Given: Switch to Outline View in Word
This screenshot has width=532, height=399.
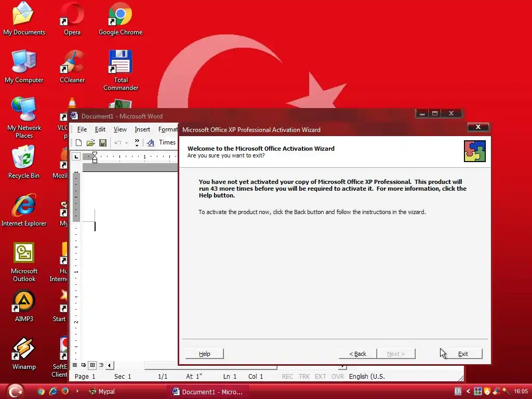Looking at the screenshot, I should pyautogui.click(x=101, y=365).
